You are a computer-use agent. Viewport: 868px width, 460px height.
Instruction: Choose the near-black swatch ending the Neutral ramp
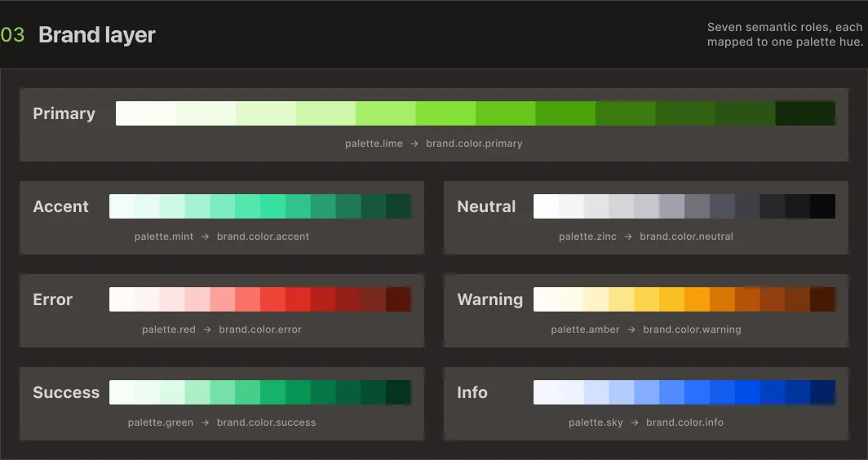tap(822, 206)
